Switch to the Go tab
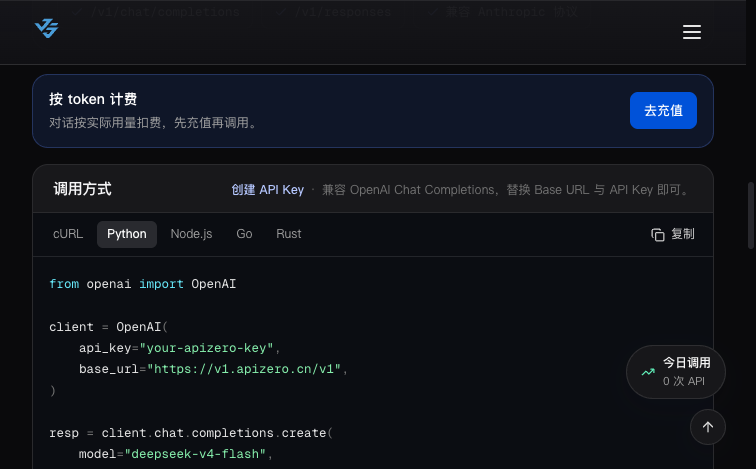 click(244, 234)
